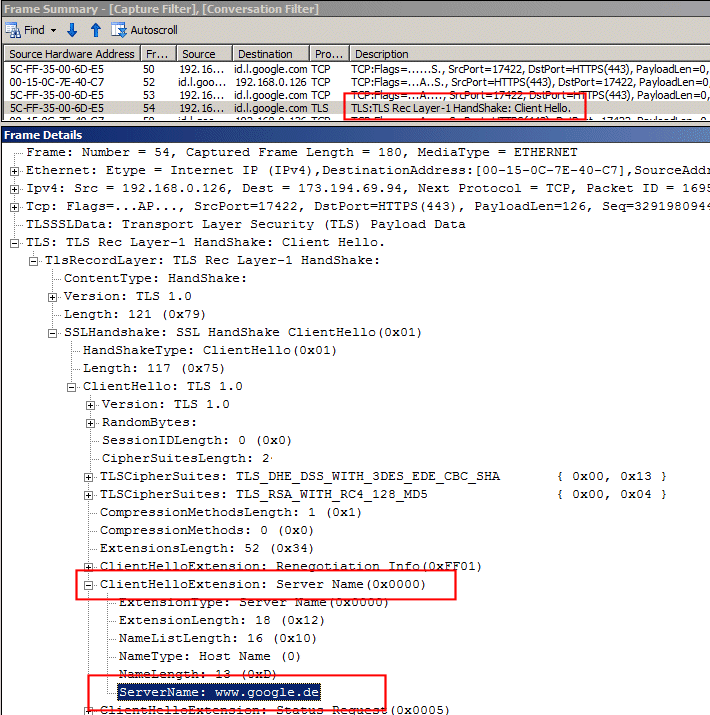
Task: Collapse the ClientHello TLS 1.0 node
Action: [72, 387]
